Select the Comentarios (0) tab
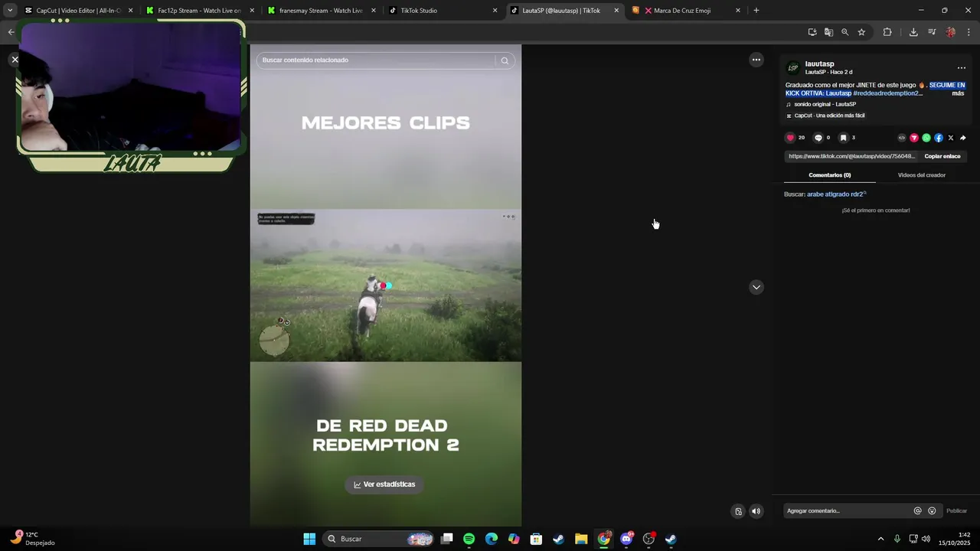 pyautogui.click(x=830, y=175)
